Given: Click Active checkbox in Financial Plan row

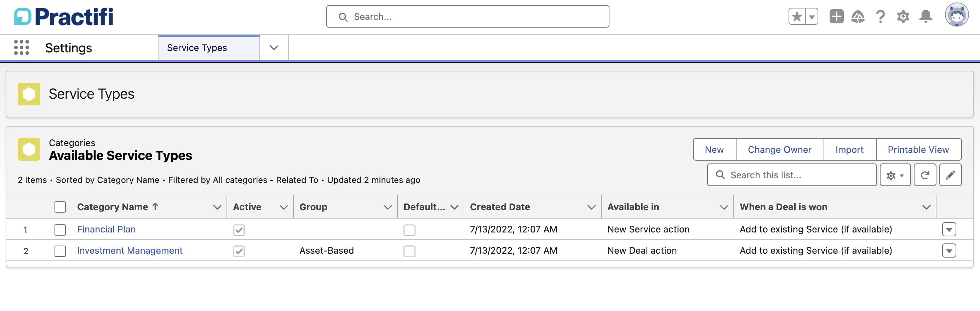Looking at the screenshot, I should pyautogui.click(x=239, y=230).
